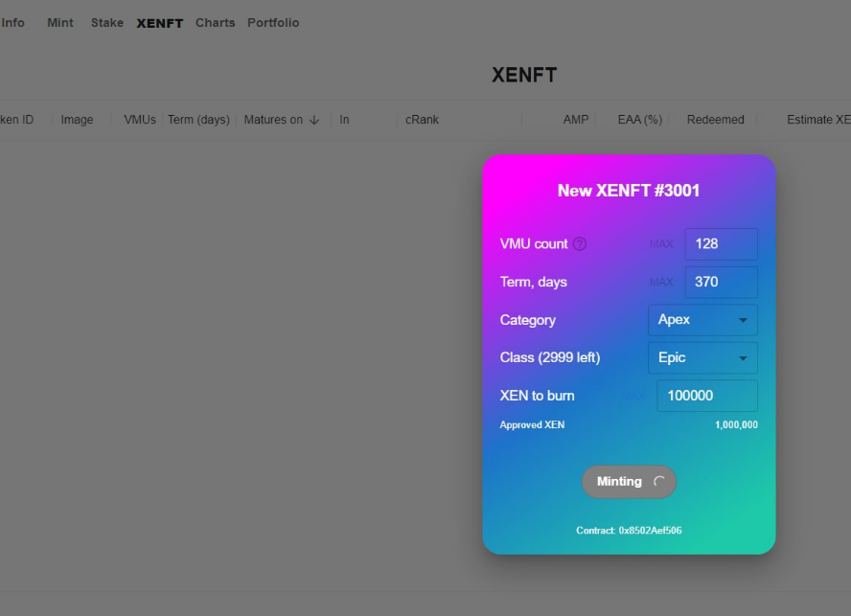
Task: Open the Stake tab
Action: tap(107, 23)
